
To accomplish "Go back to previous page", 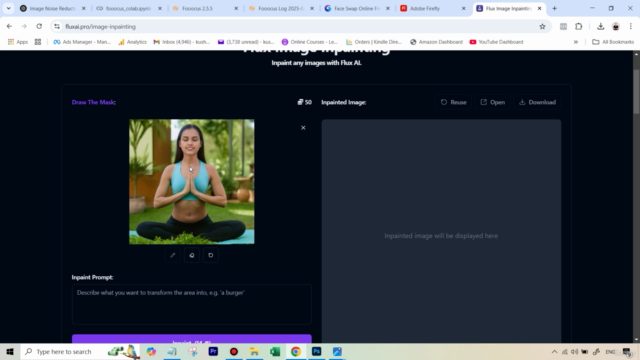I will pos(9,26).
